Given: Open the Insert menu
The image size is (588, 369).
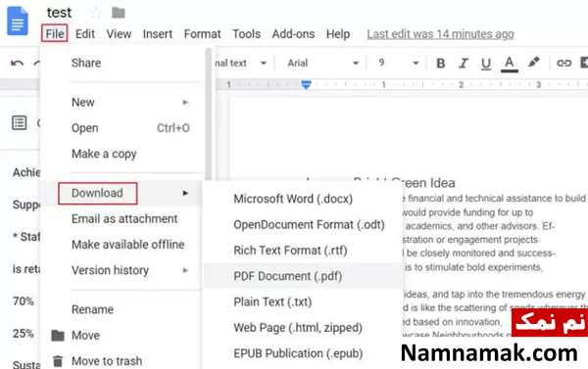Looking at the screenshot, I should point(158,33).
